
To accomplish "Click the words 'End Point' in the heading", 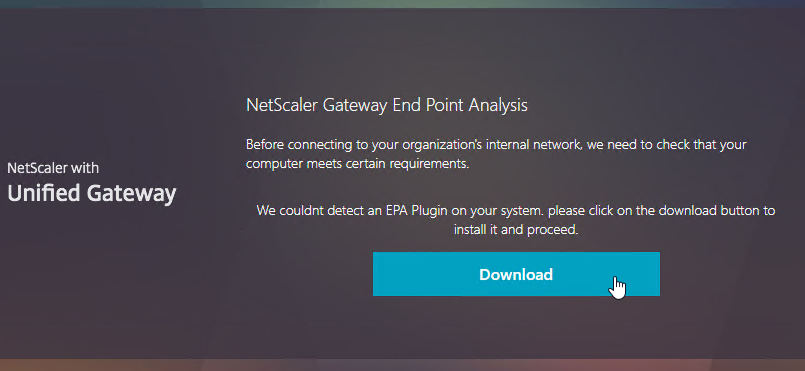I will point(421,106).
